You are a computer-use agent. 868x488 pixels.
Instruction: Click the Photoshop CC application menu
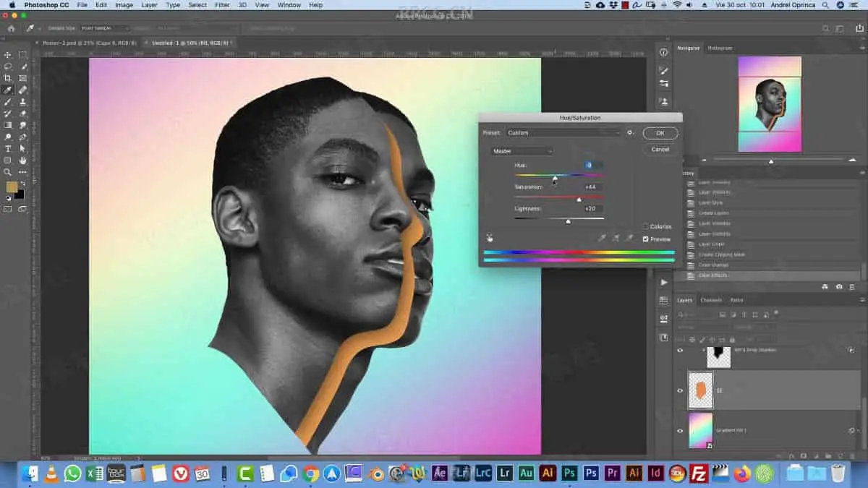(x=46, y=5)
